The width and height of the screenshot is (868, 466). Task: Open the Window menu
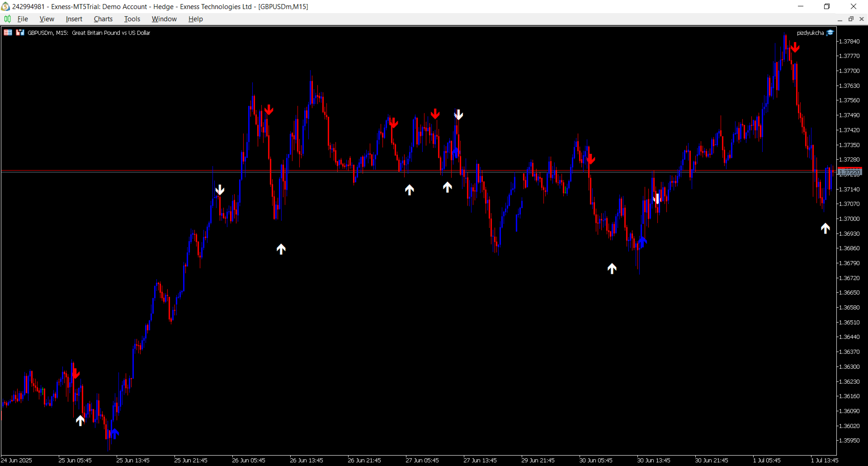(x=164, y=19)
